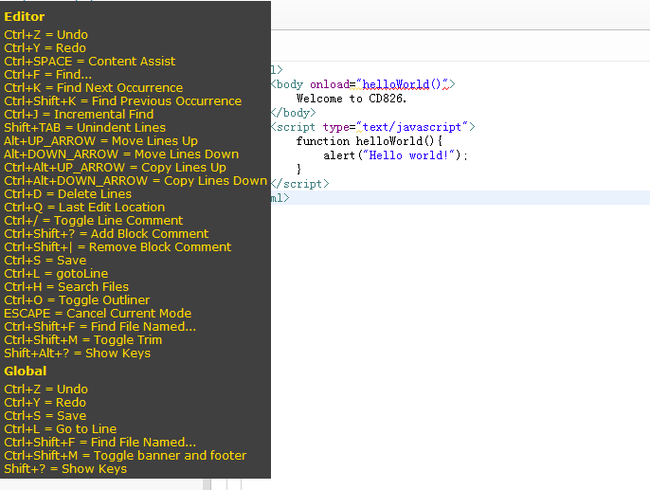Click the script type="text/javascript" line
The height and width of the screenshot is (490, 650).
(373, 127)
